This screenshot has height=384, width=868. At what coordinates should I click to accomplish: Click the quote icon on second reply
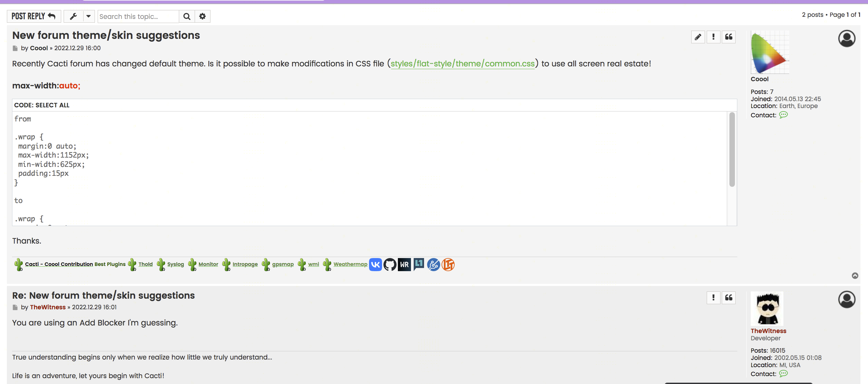pyautogui.click(x=730, y=298)
